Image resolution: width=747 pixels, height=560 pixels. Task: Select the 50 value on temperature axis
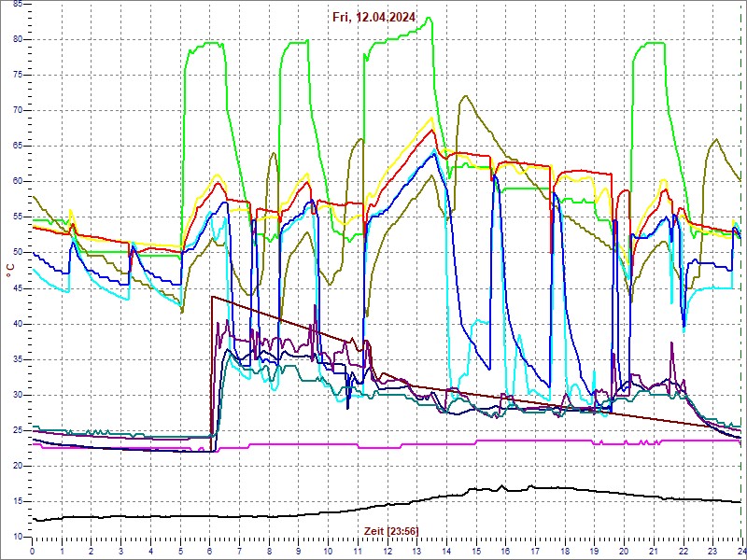pyautogui.click(x=18, y=253)
